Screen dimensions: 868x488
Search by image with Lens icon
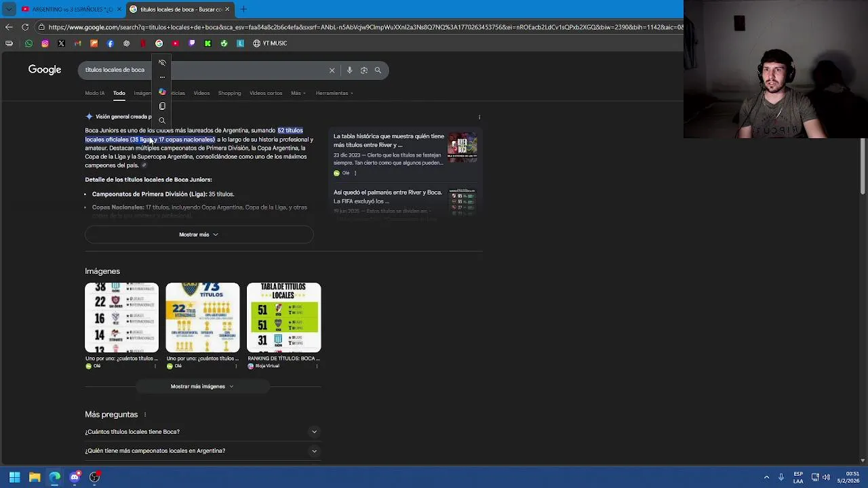(364, 70)
